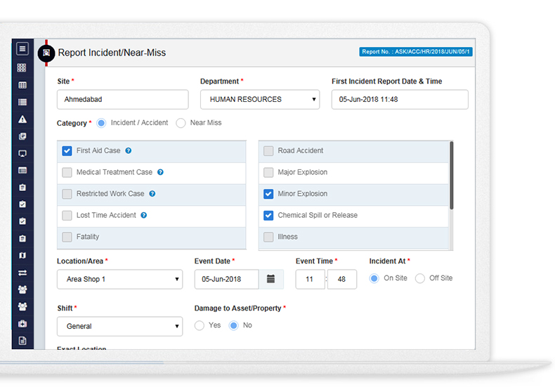Click the monitor screen sidebar icon
Screen dimensions: 555x392
pyautogui.click(x=22, y=153)
